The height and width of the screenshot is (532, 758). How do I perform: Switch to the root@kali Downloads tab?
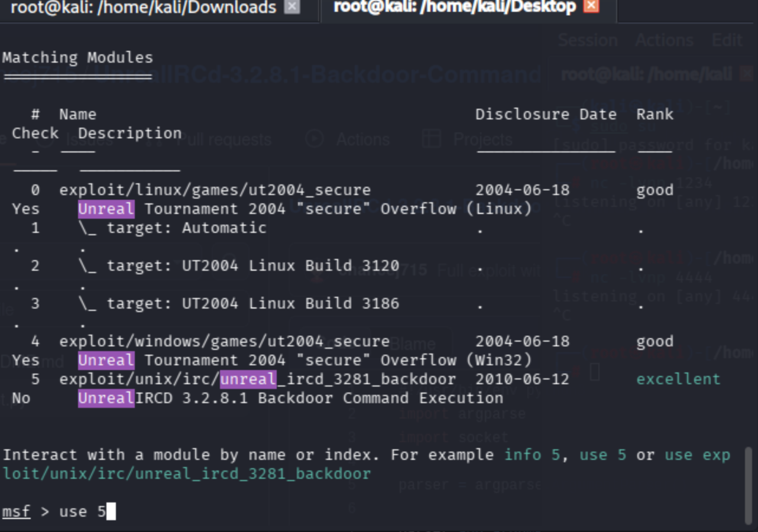coord(143,8)
